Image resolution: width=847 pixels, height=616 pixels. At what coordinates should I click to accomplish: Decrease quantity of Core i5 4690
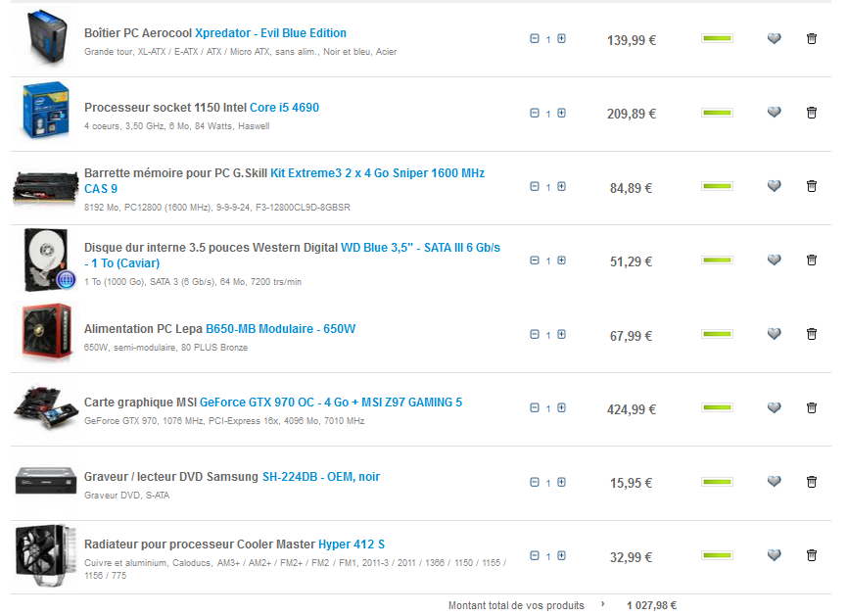(535, 113)
